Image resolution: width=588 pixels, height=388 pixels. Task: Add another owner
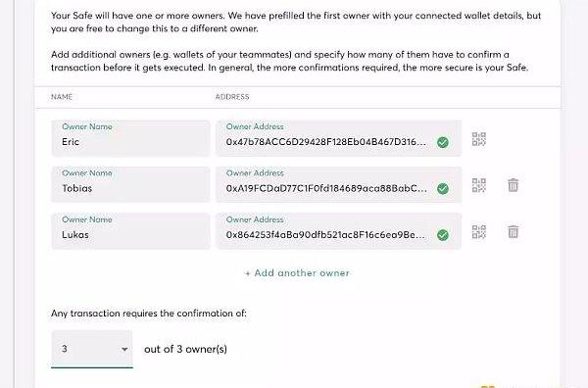[297, 273]
